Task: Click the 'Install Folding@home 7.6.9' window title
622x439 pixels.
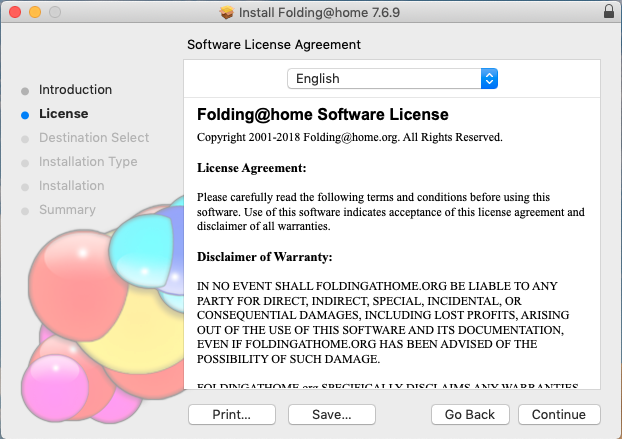Action: (319, 13)
